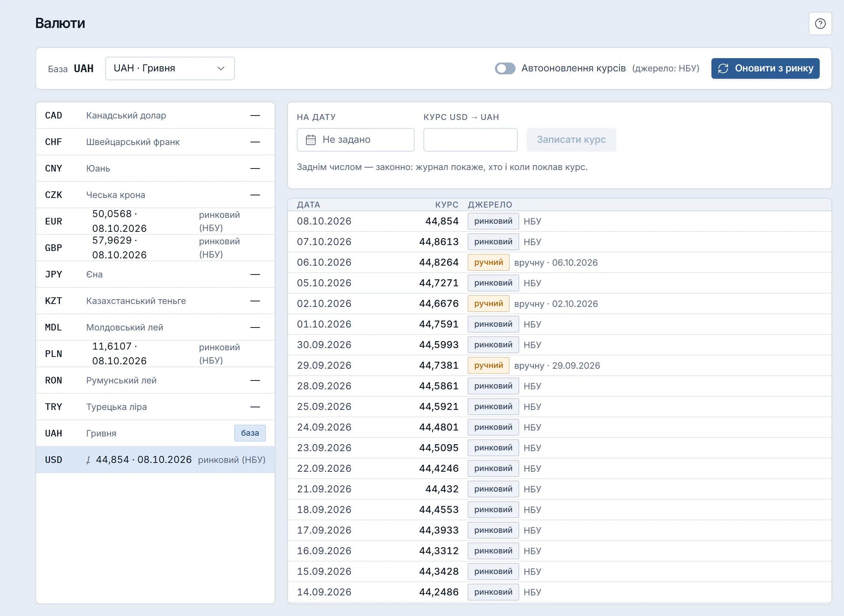Click the date 30.09.2026 in history
The image size is (844, 616).
pyautogui.click(x=324, y=345)
